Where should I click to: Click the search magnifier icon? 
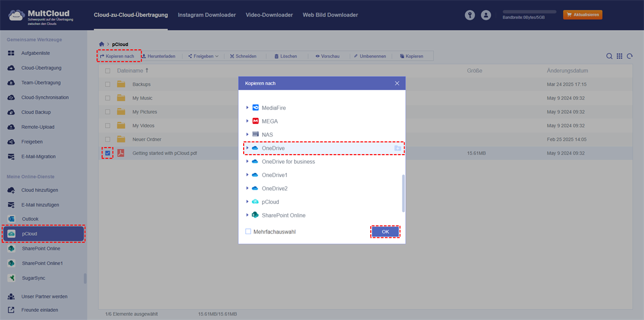(610, 56)
